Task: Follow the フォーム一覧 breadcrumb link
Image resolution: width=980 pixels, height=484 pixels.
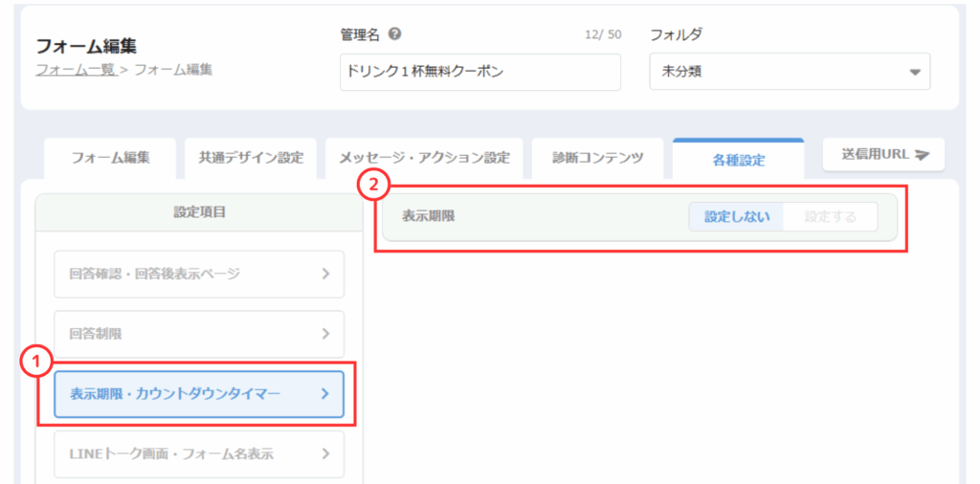Action: point(75,69)
